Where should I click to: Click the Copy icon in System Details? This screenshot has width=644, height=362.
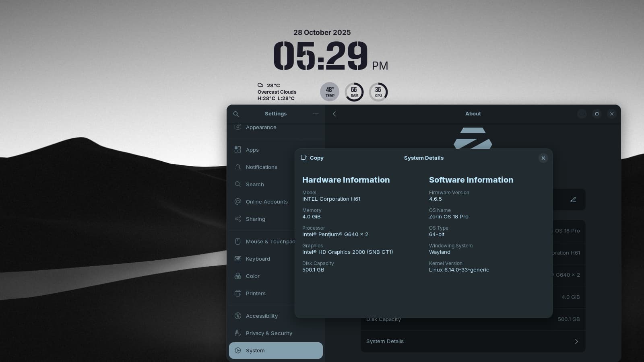pyautogui.click(x=304, y=158)
